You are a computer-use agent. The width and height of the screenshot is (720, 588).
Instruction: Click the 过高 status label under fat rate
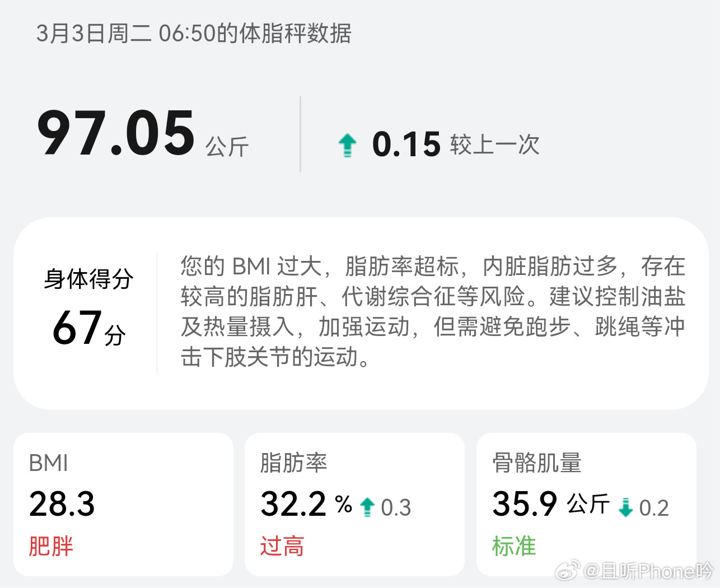[x=283, y=547]
